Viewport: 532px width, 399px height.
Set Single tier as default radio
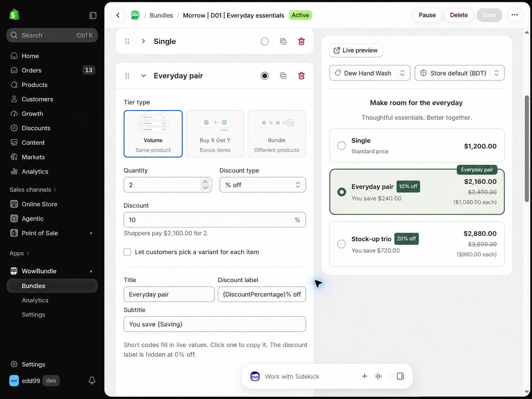click(265, 42)
